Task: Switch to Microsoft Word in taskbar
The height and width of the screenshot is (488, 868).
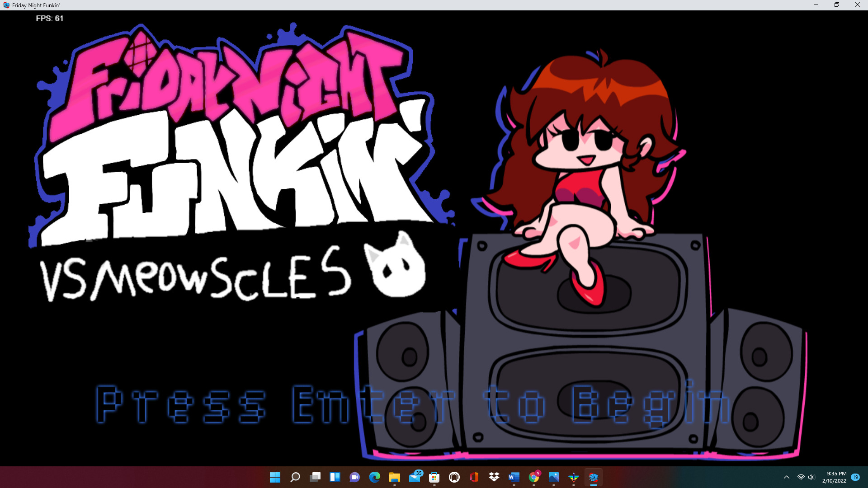Action: pyautogui.click(x=514, y=477)
